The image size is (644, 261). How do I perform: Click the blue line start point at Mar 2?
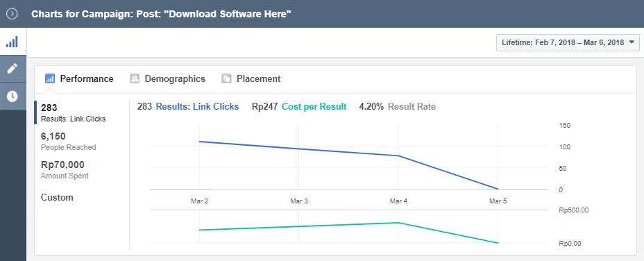[x=199, y=142]
